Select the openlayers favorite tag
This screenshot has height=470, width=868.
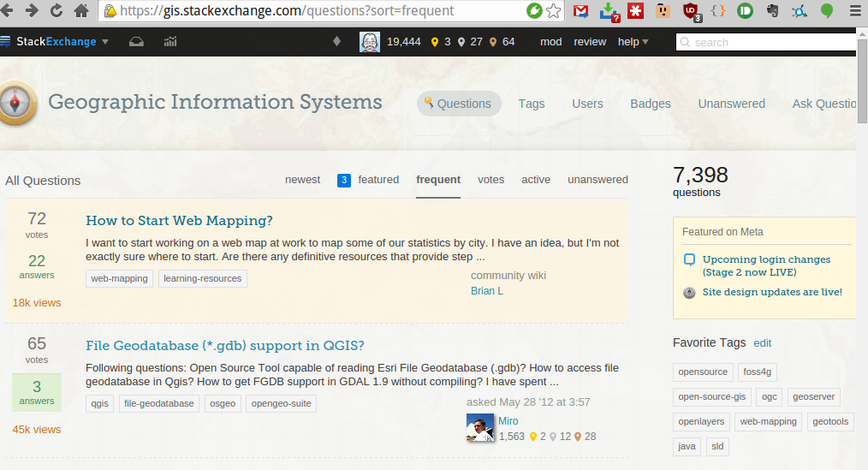click(701, 422)
